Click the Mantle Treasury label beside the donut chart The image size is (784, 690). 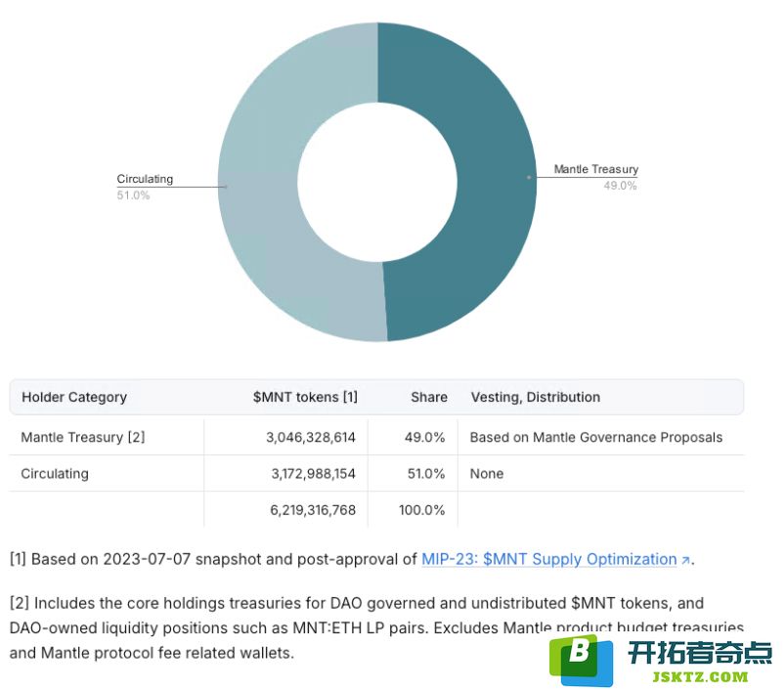596,169
